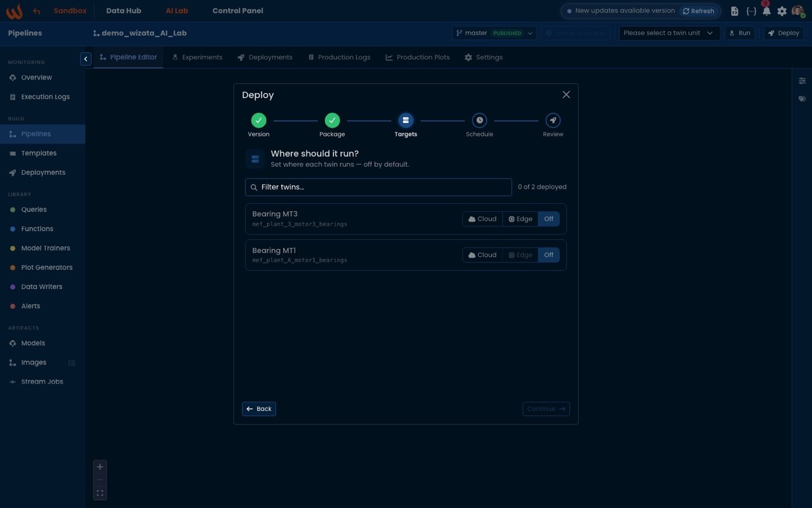
Task: Click the Schedule step clock icon
Action: point(480,120)
